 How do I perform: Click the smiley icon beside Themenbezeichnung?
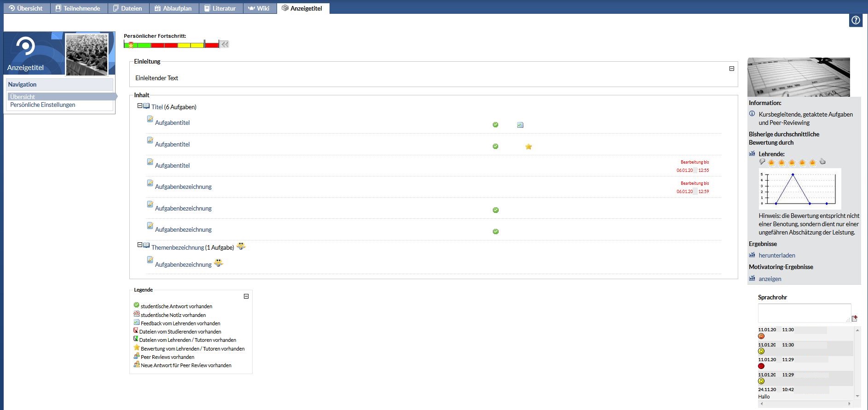tap(241, 246)
